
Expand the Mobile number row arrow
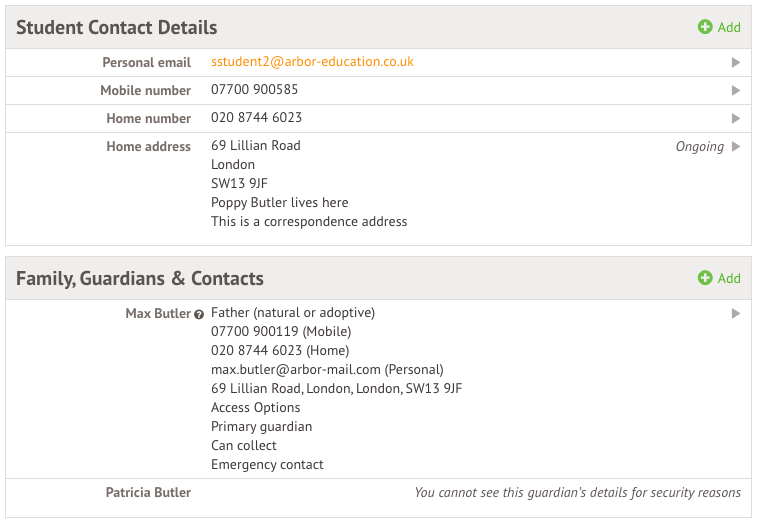(736, 90)
